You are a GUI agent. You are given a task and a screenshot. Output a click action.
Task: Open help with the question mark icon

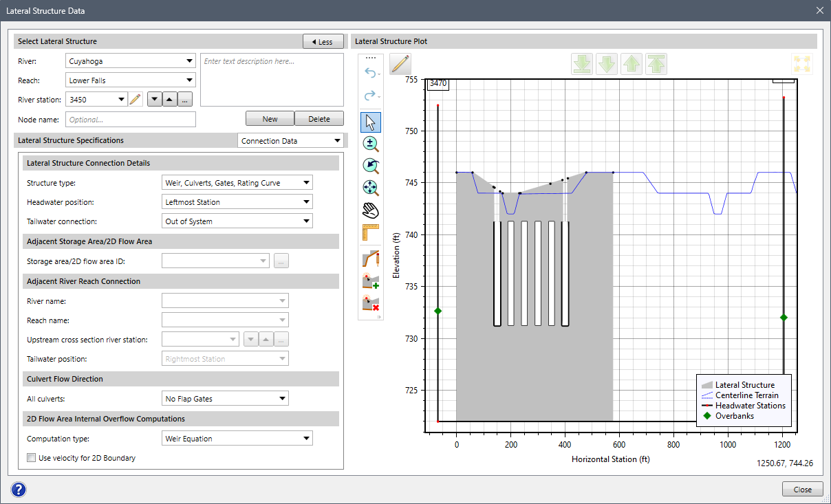pyautogui.click(x=19, y=490)
